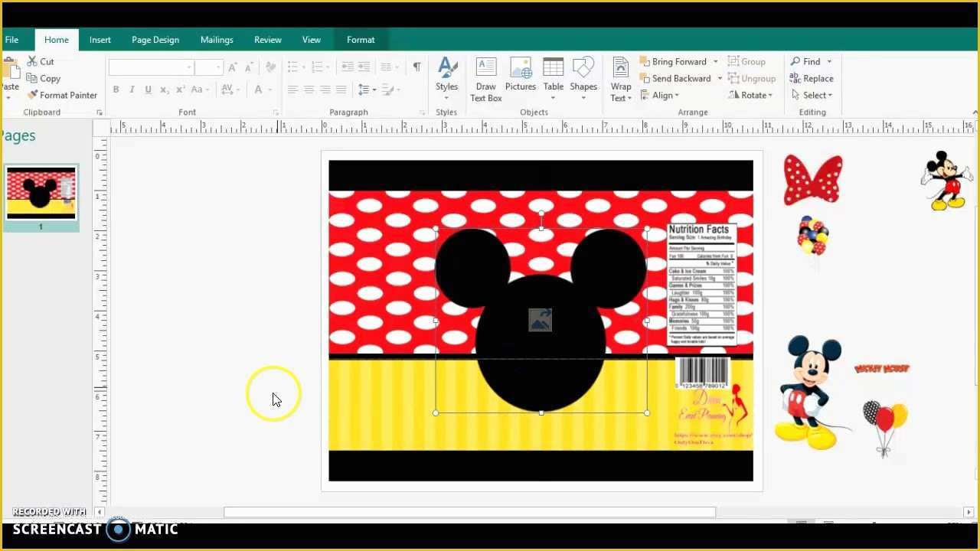Open the Change Case Aa dropdown
The width and height of the screenshot is (980, 551).
point(201,90)
